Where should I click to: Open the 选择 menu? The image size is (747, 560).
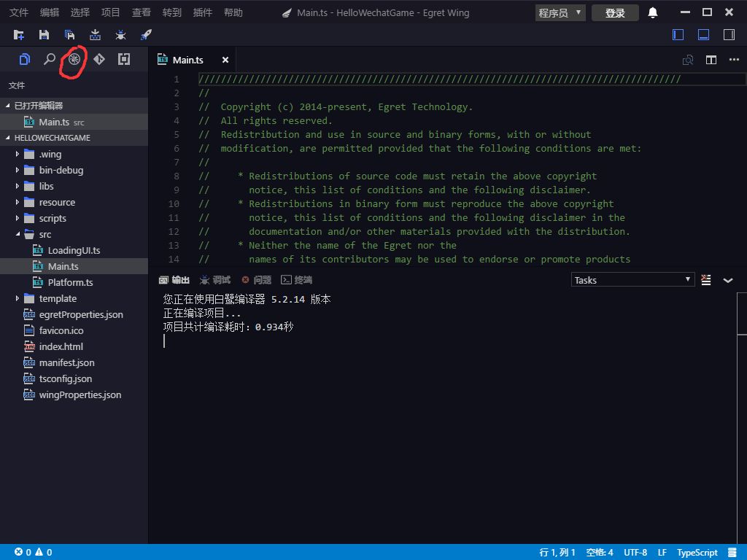click(80, 12)
